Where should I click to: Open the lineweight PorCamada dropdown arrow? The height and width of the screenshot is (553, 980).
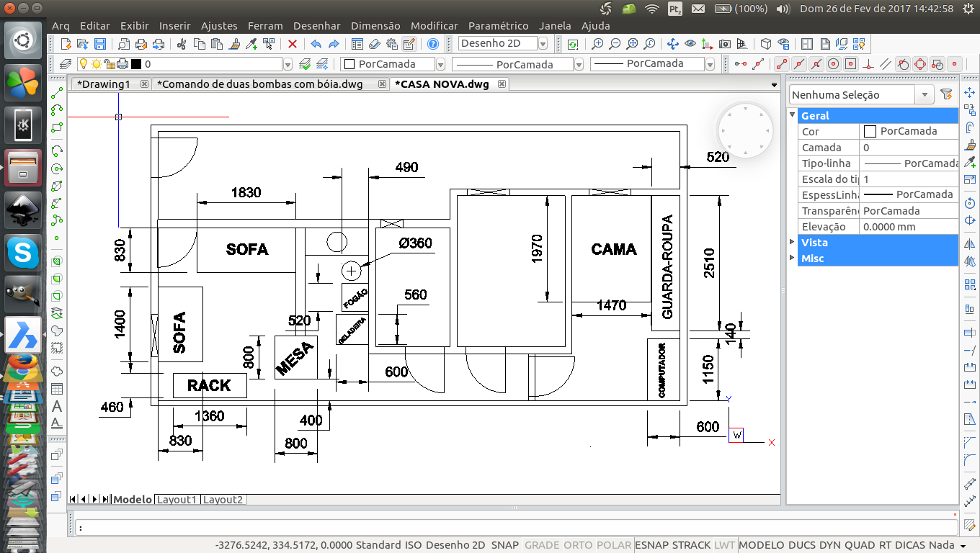(710, 64)
